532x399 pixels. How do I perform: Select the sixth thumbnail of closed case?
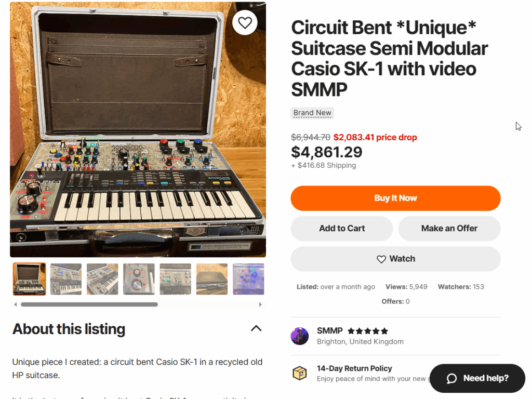tap(212, 279)
